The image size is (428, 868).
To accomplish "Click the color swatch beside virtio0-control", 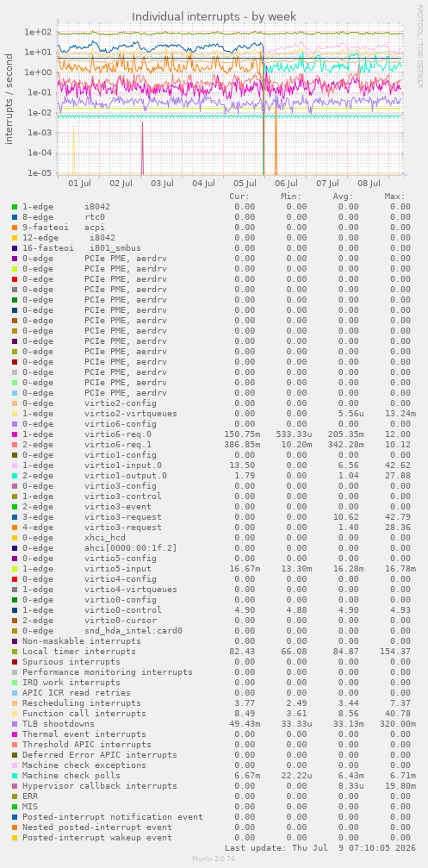I will [x=15, y=610].
